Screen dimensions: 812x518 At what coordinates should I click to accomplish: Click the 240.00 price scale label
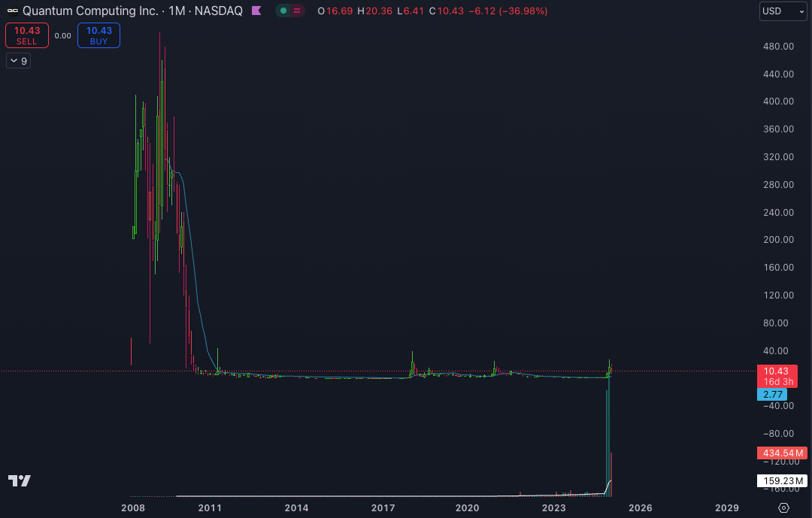click(x=778, y=212)
